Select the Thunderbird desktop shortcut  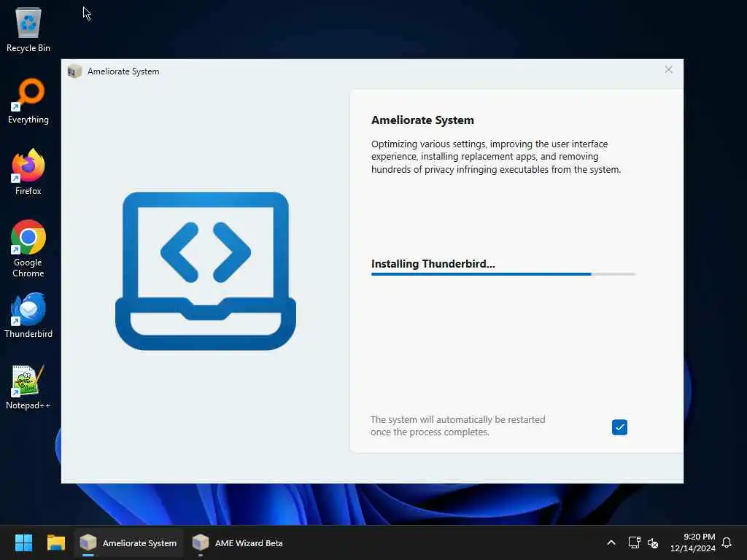28,315
